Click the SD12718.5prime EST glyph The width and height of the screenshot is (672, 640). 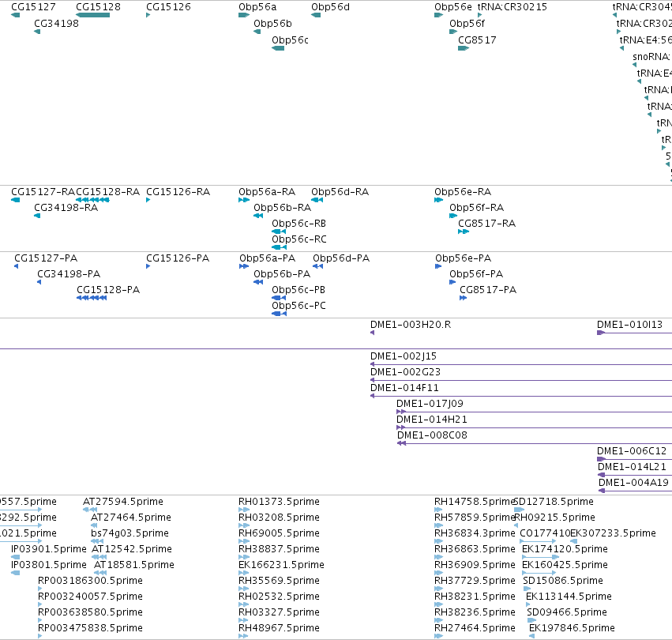[519, 510]
